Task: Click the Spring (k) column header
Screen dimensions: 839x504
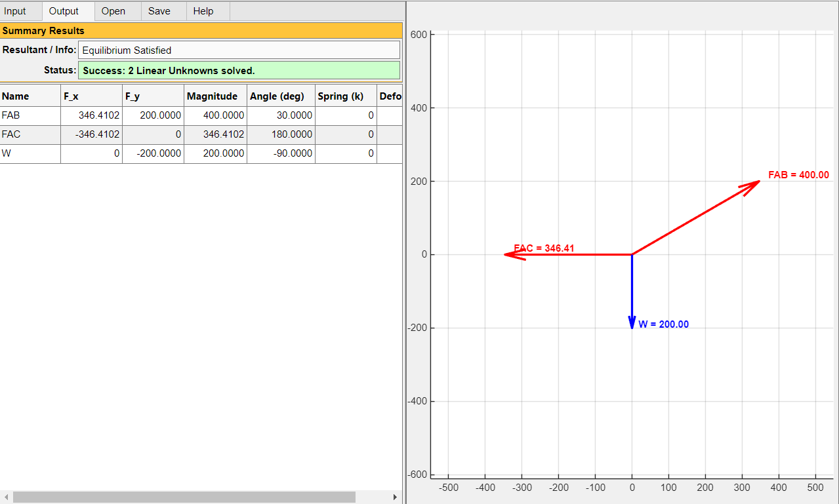Action: [346, 96]
